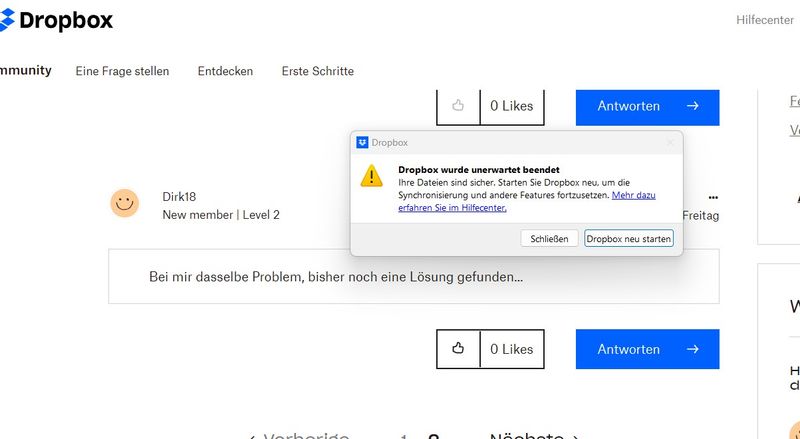Click Dirk18's smiley avatar
The width and height of the screenshot is (800, 439).
[124, 203]
